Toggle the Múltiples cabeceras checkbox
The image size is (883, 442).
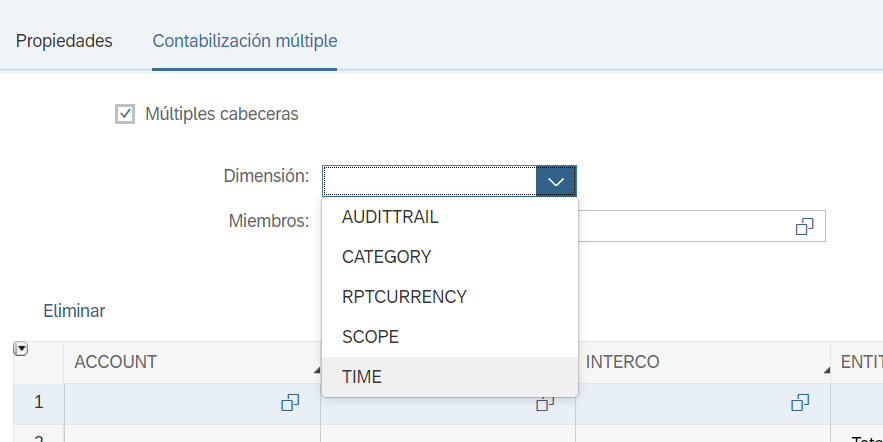(x=125, y=114)
